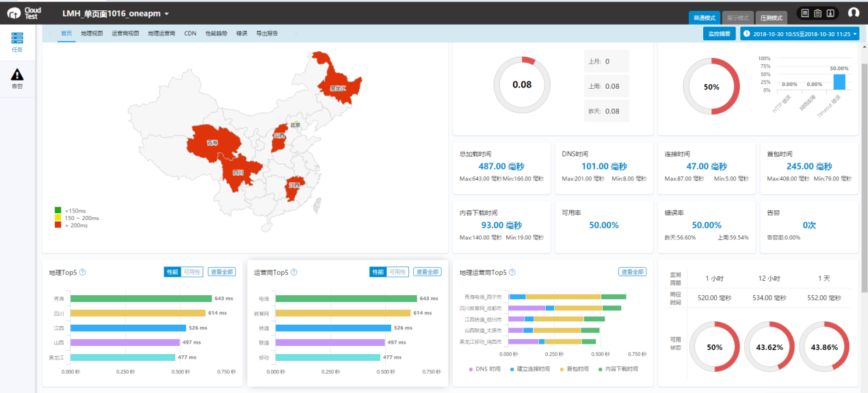
Task: Switch to 首页 tab
Action: (66, 33)
